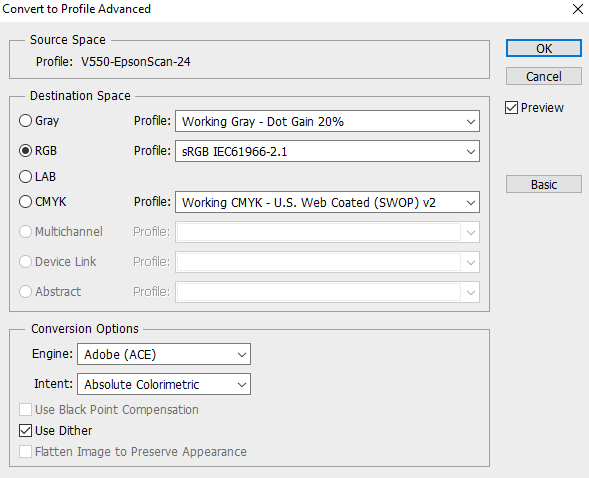
Task: Click the chevron arrow on the RGB profile
Action: point(471,152)
